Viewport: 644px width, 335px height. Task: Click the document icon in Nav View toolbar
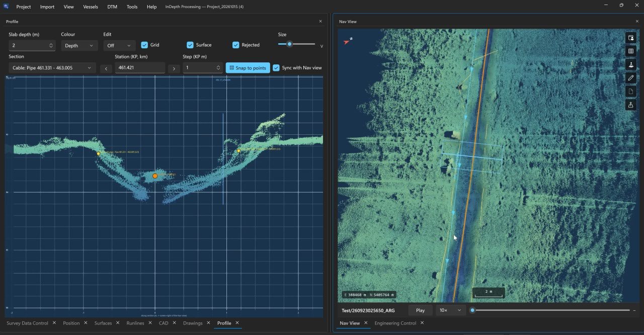point(631,92)
